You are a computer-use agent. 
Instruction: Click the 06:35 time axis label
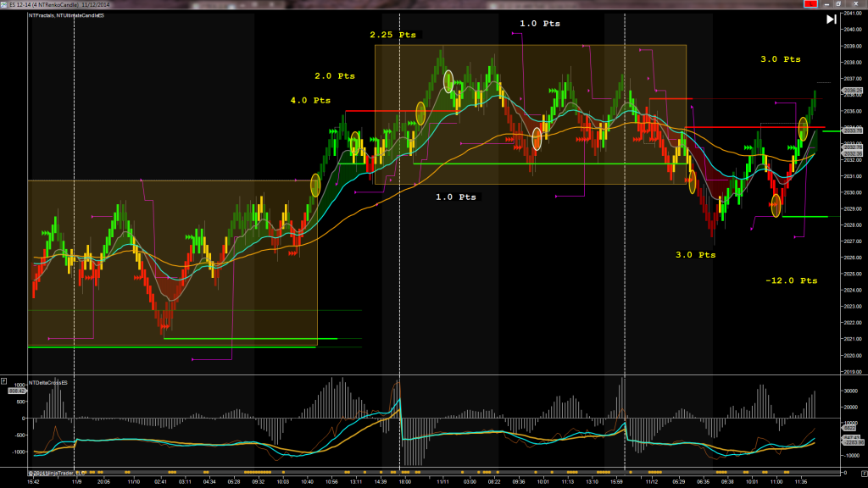pyautogui.click(x=703, y=482)
